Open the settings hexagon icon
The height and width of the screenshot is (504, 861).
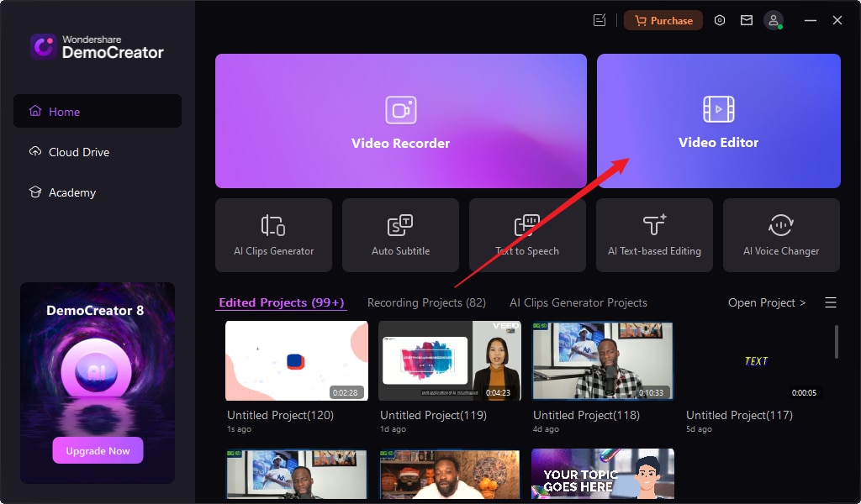click(x=720, y=20)
